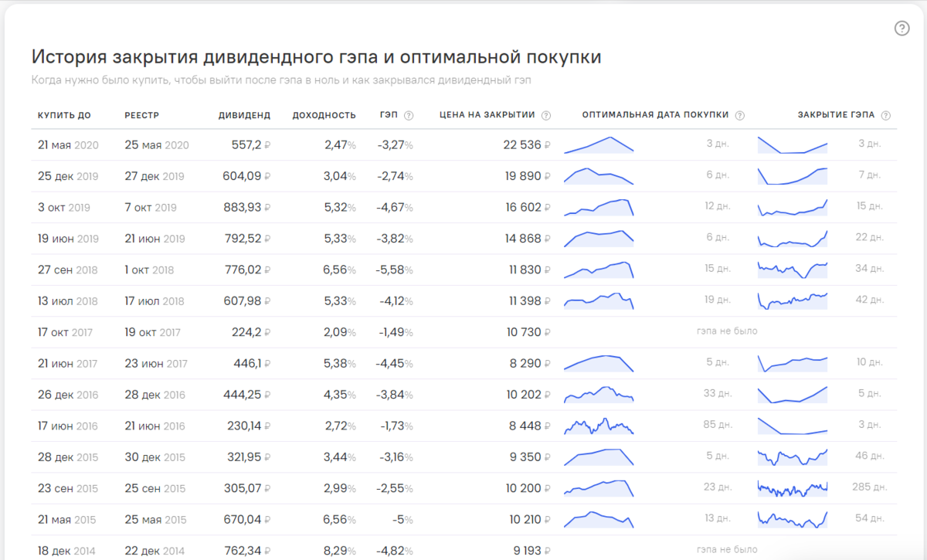View optimal purchase chart for 25 дек 2019
The height and width of the screenshot is (560, 927).
[599, 176]
